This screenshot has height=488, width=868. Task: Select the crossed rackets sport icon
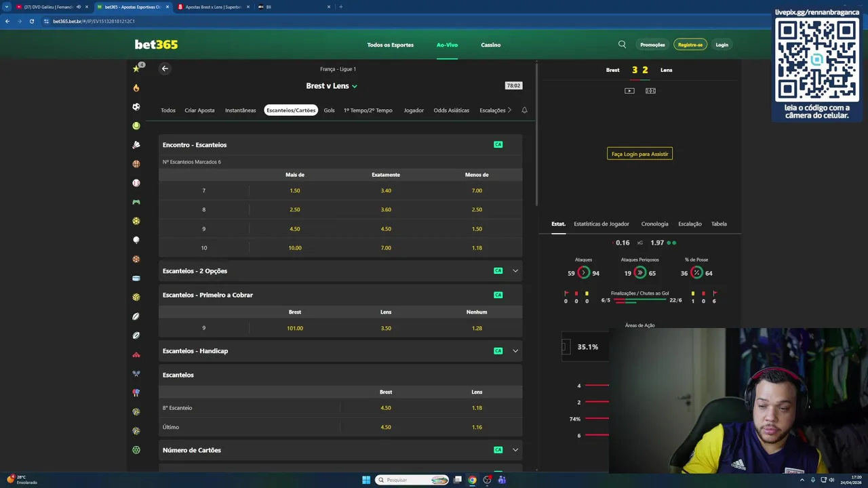pos(136,373)
